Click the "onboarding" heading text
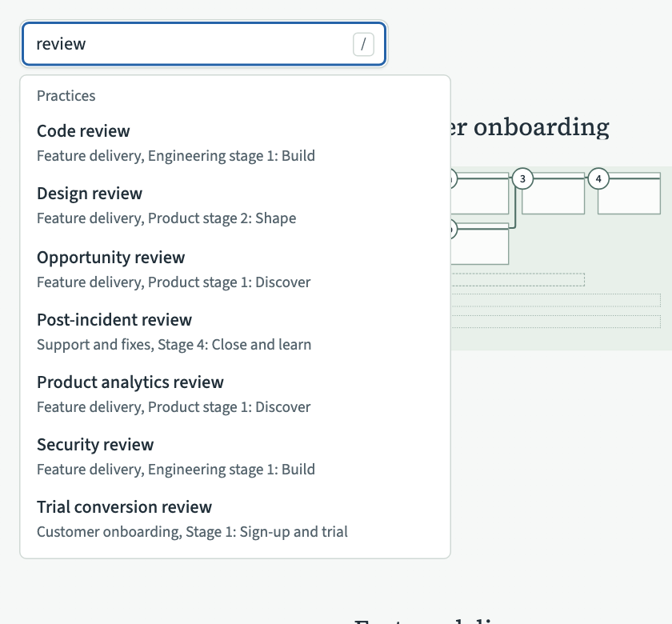This screenshot has width=672, height=624. 542,127
